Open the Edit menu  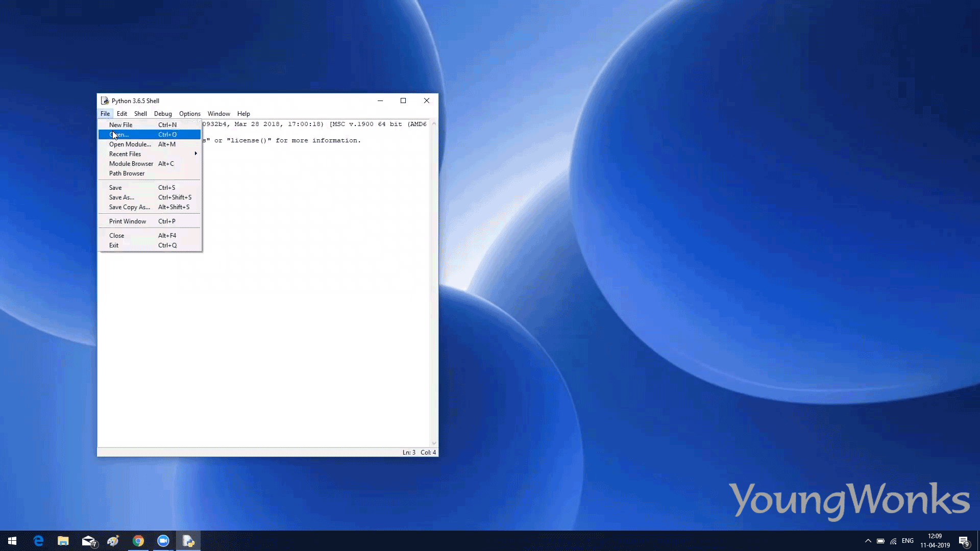tap(121, 114)
